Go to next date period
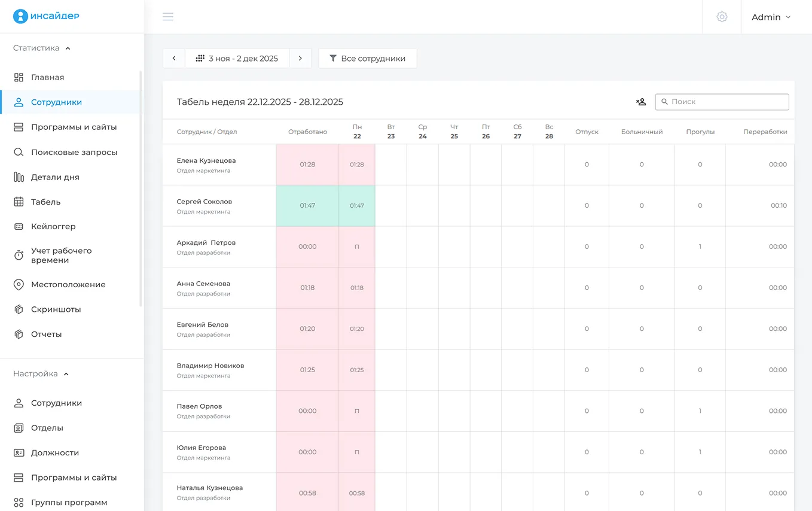The height and width of the screenshot is (511, 812). 300,59
